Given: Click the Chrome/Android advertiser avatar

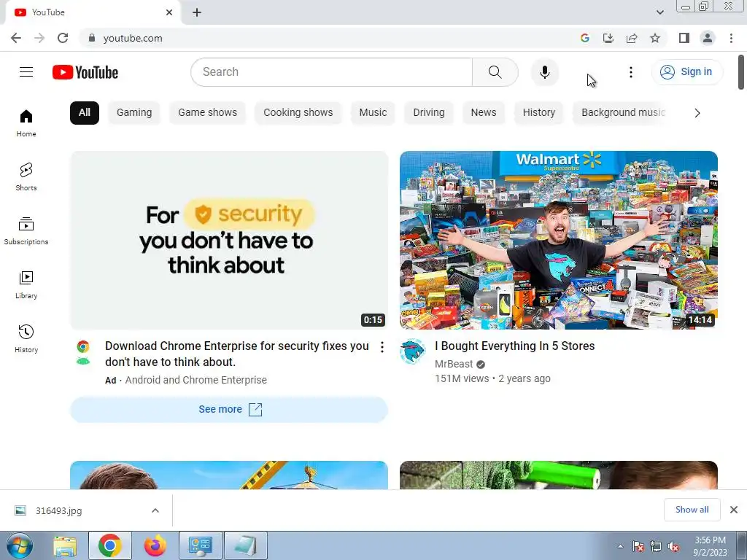Looking at the screenshot, I should (x=83, y=352).
